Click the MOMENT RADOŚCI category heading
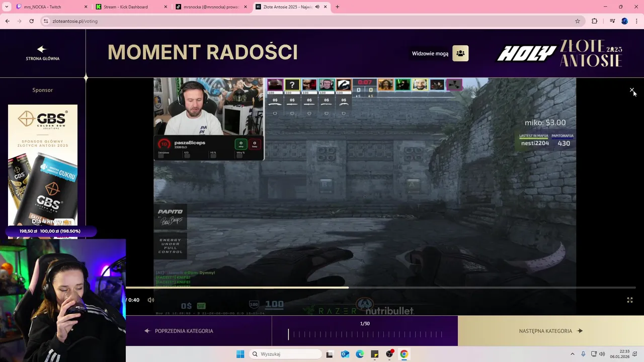The image size is (644, 362). click(202, 52)
